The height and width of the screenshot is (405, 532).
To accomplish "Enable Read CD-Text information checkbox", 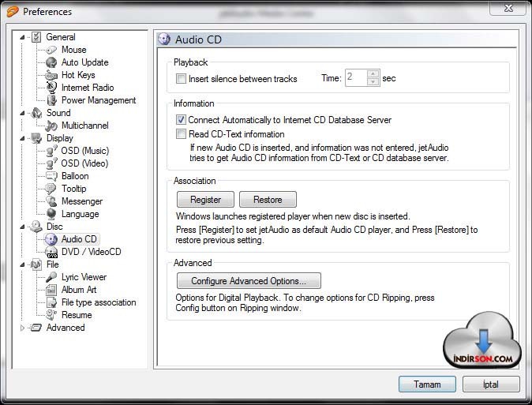I will [x=181, y=134].
